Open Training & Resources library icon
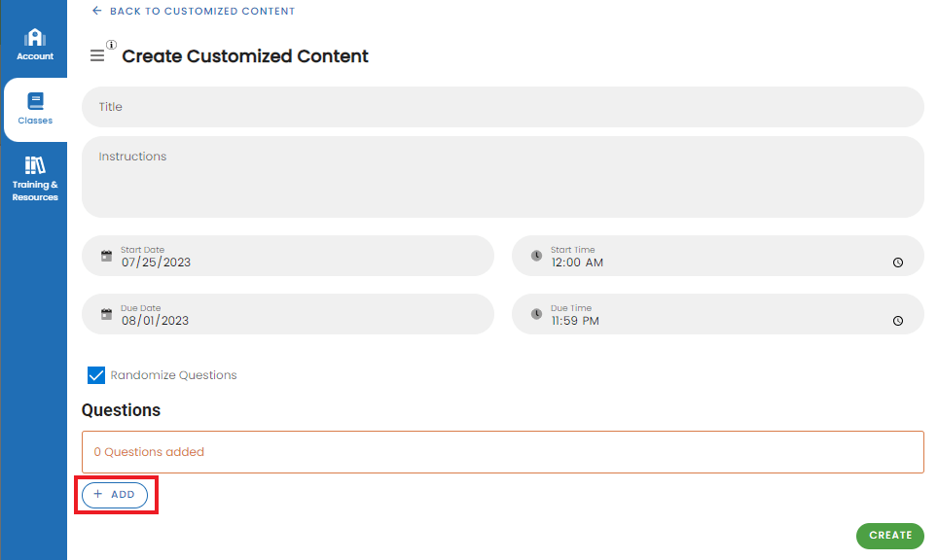 click(35, 165)
